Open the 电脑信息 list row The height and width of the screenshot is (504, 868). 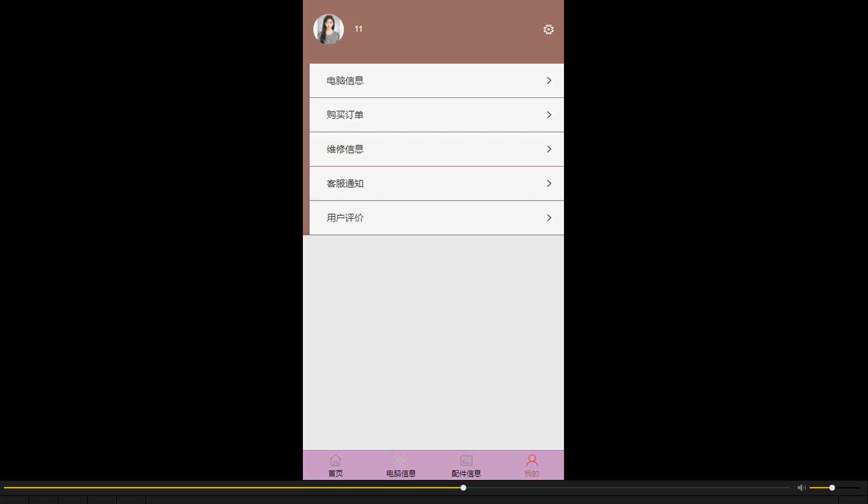click(x=437, y=81)
